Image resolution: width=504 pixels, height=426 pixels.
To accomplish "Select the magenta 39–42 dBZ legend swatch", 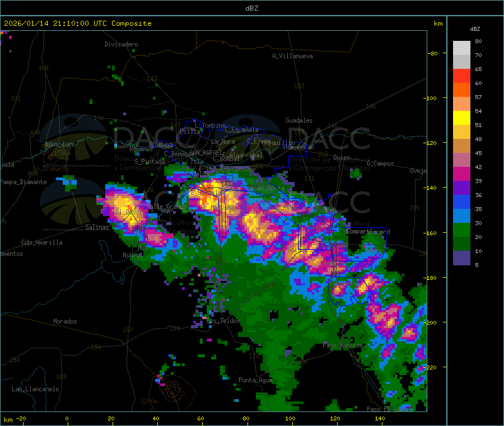I will [461, 174].
